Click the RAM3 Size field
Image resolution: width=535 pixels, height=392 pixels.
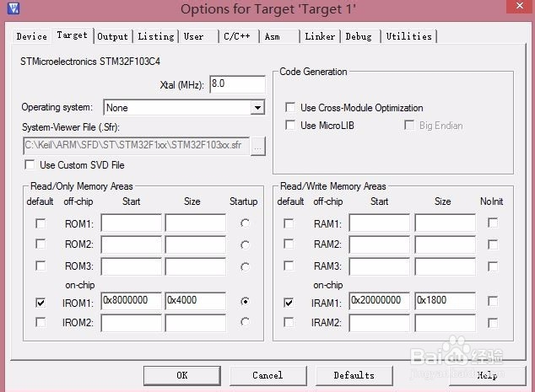446,266
